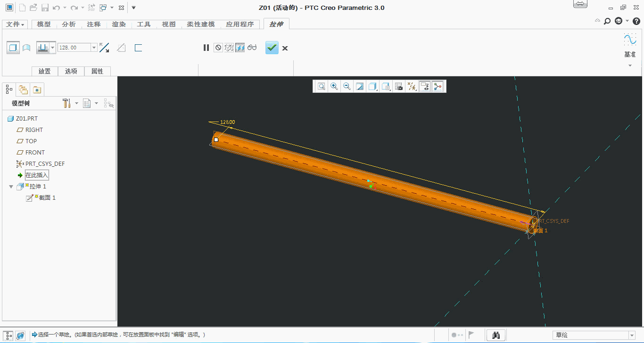Toggle the thicken sketch option
The width and height of the screenshot is (644, 343).
point(138,48)
